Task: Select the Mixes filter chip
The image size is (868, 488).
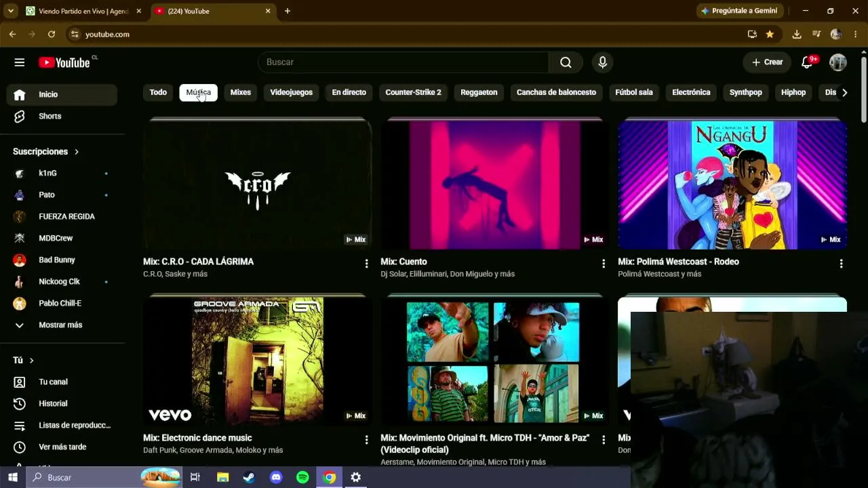Action: tap(241, 92)
